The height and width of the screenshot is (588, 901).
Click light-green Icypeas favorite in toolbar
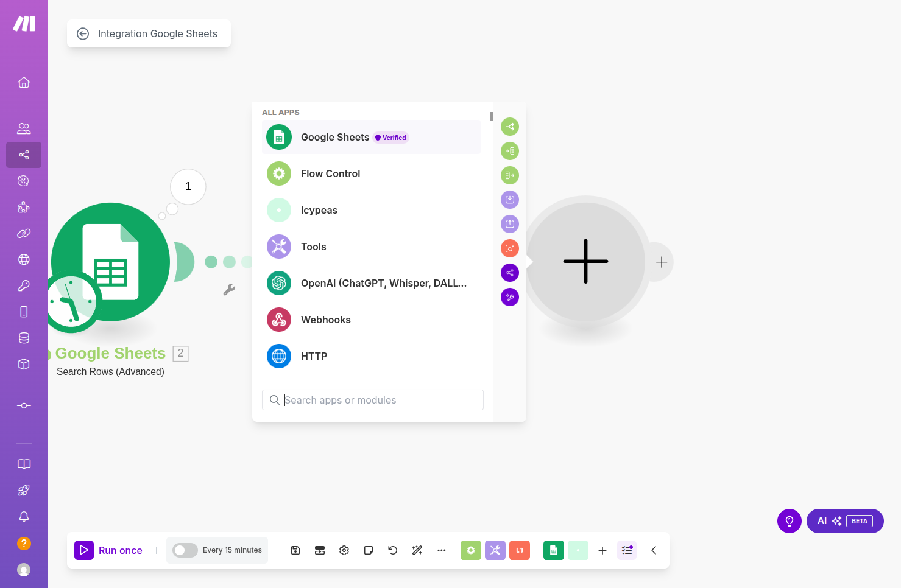(x=578, y=550)
